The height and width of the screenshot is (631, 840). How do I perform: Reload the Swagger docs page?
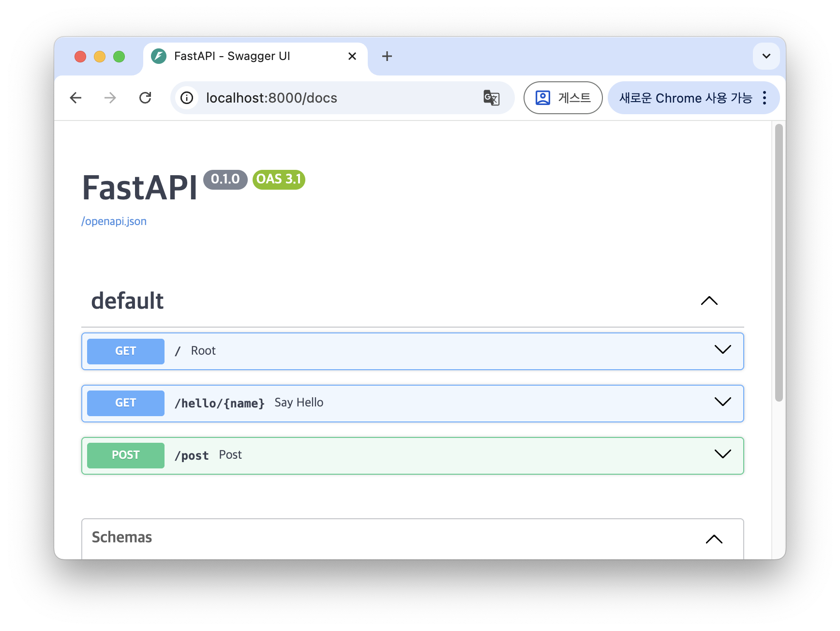(145, 98)
